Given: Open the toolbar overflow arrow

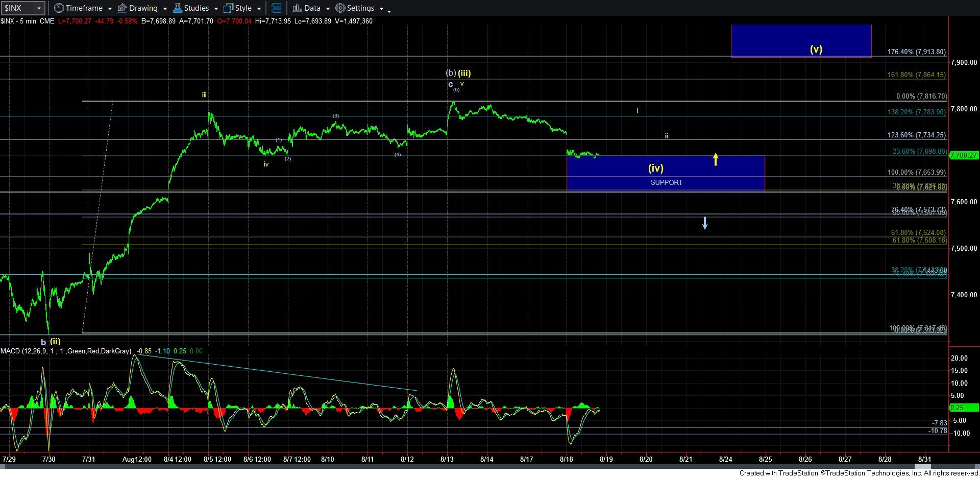Looking at the screenshot, I should tap(389, 11).
